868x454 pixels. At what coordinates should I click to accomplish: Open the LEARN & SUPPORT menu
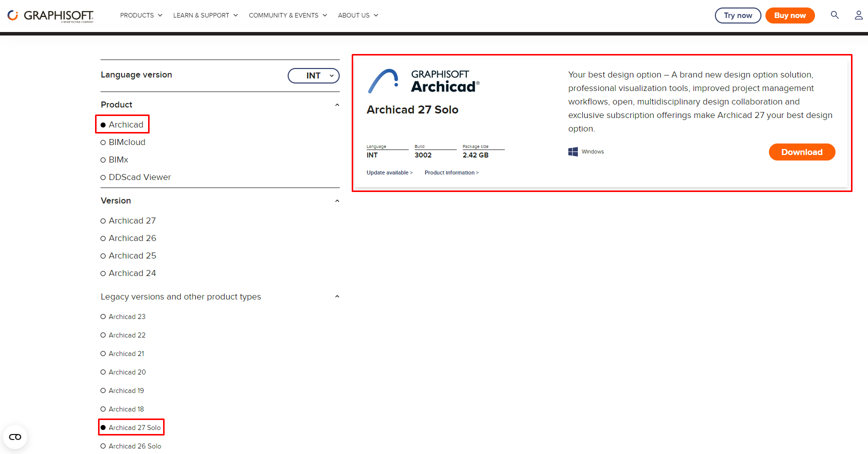click(202, 15)
